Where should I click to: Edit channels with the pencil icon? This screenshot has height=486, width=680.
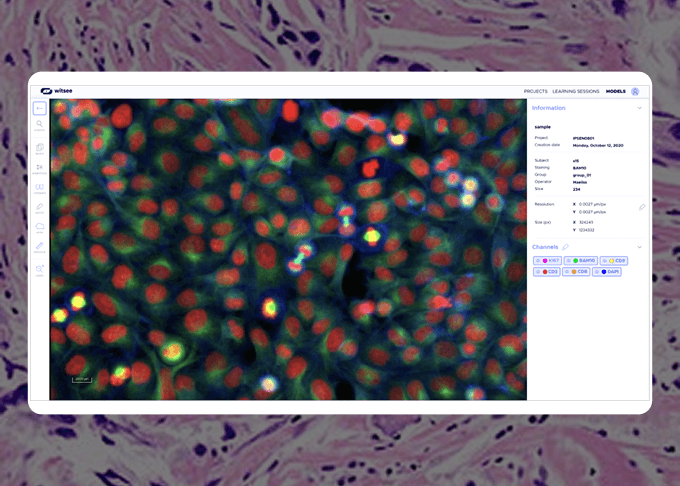[565, 247]
